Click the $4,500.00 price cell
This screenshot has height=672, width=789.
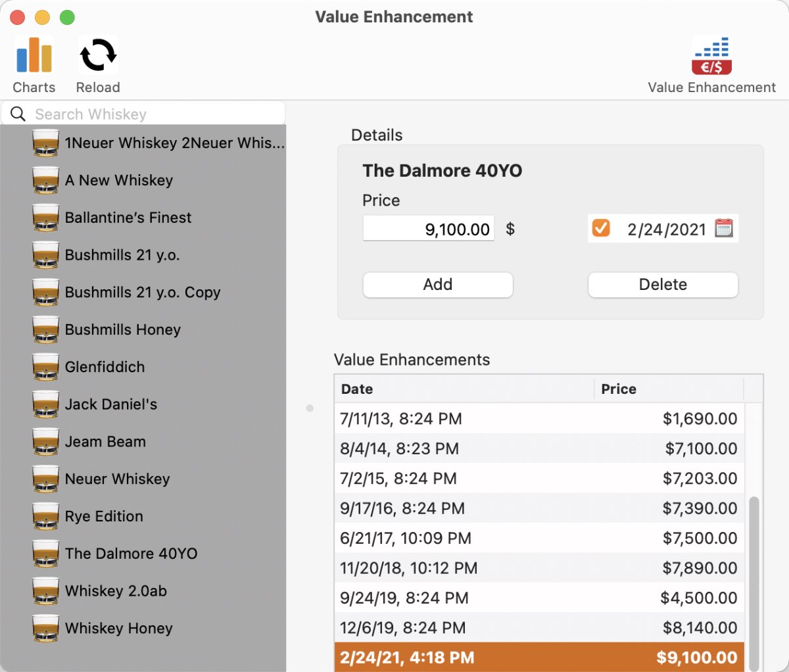pyautogui.click(x=699, y=598)
